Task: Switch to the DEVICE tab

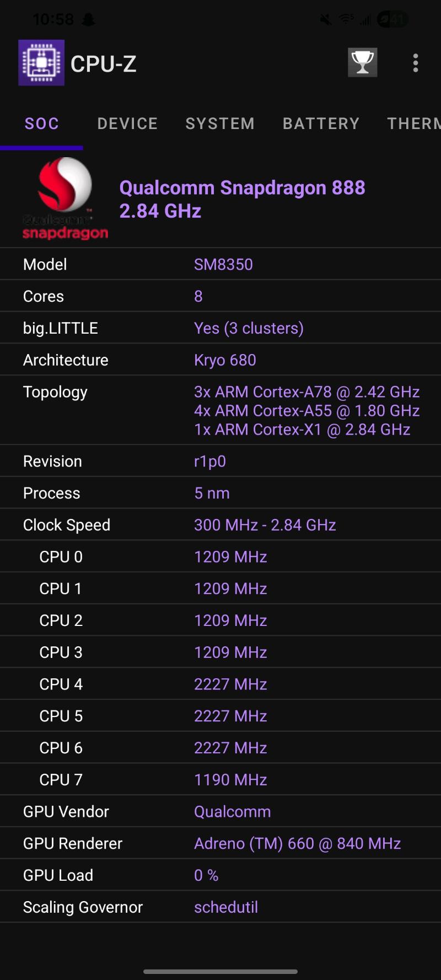Action: 127,124
